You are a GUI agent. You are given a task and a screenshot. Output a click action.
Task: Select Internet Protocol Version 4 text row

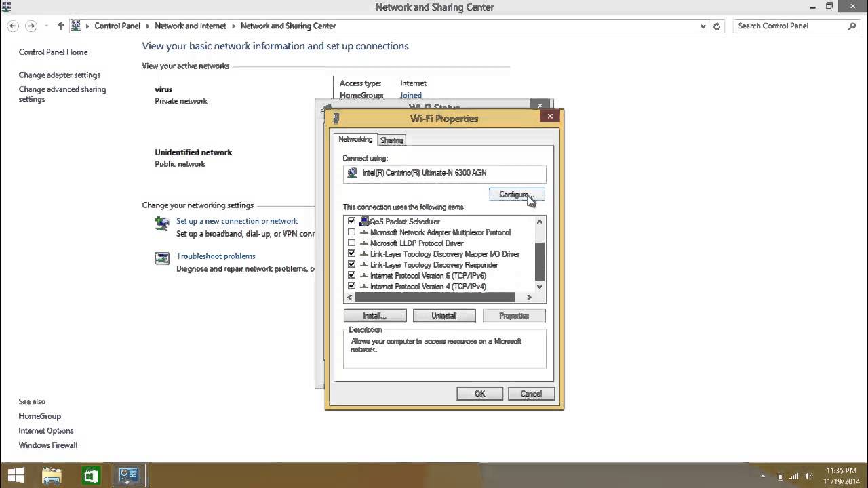428,287
